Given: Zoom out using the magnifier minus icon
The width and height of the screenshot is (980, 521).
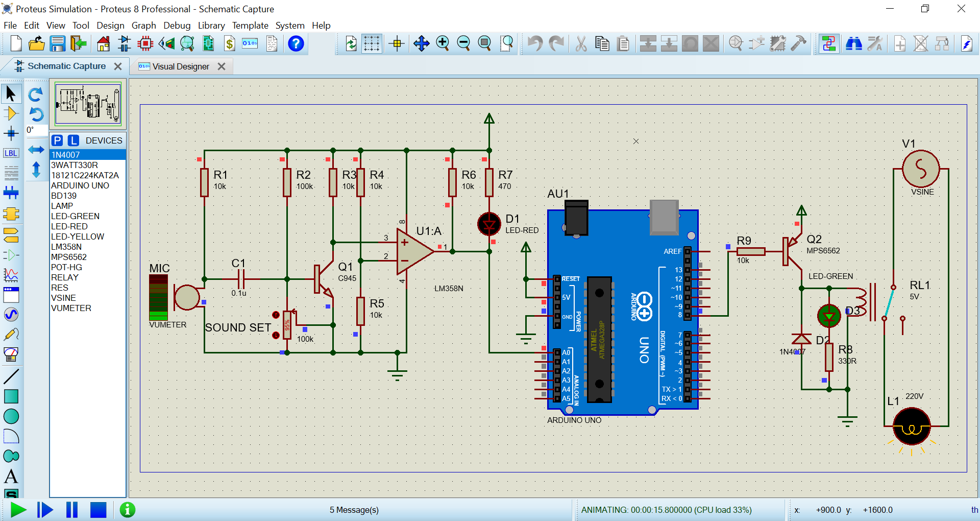Looking at the screenshot, I should pyautogui.click(x=463, y=44).
